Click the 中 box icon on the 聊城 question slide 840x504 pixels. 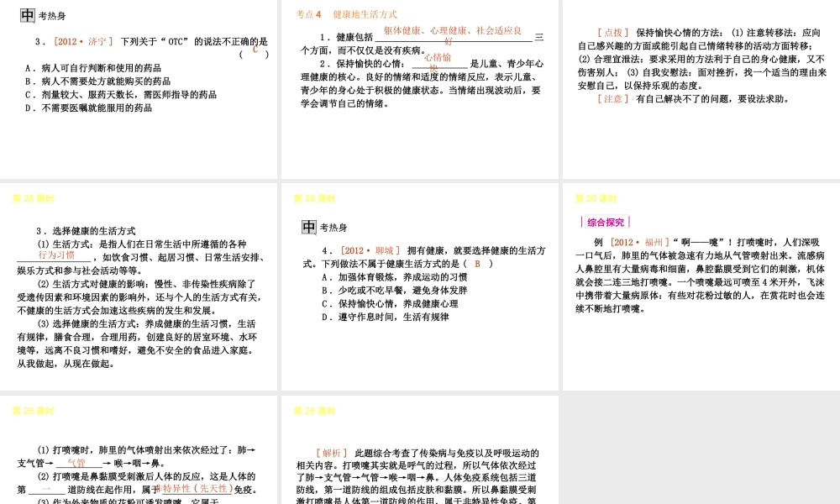(309, 227)
